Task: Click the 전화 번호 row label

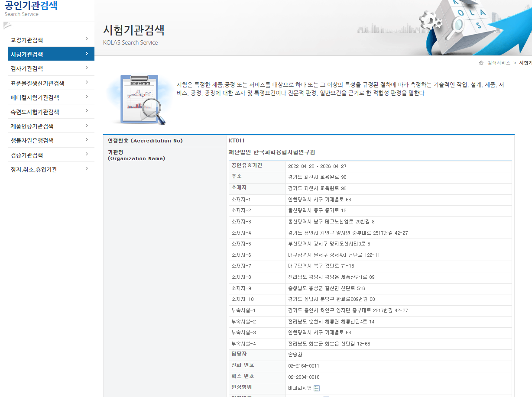Action: pos(243,365)
